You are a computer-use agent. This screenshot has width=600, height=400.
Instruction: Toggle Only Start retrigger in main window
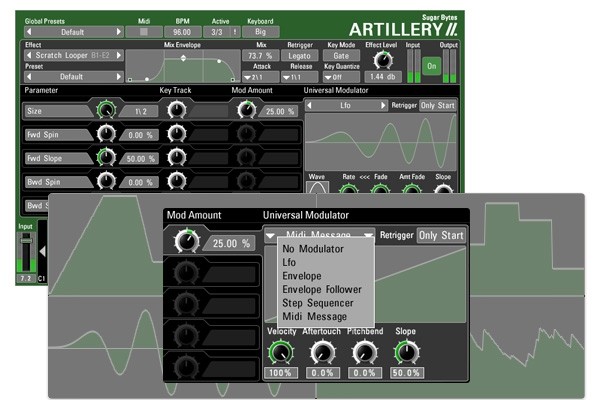click(x=437, y=105)
